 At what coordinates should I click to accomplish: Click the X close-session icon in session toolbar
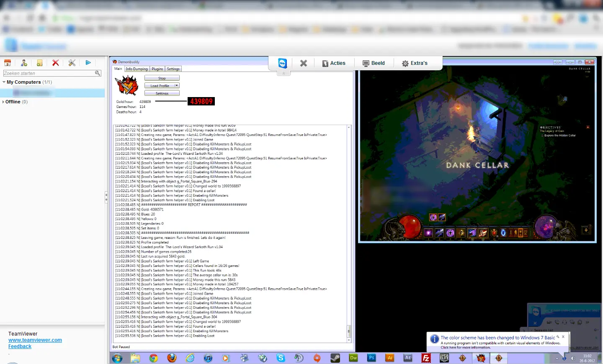click(x=304, y=63)
